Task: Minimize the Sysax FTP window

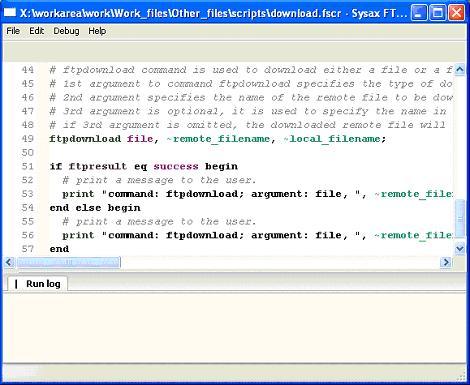Action: (x=419, y=13)
